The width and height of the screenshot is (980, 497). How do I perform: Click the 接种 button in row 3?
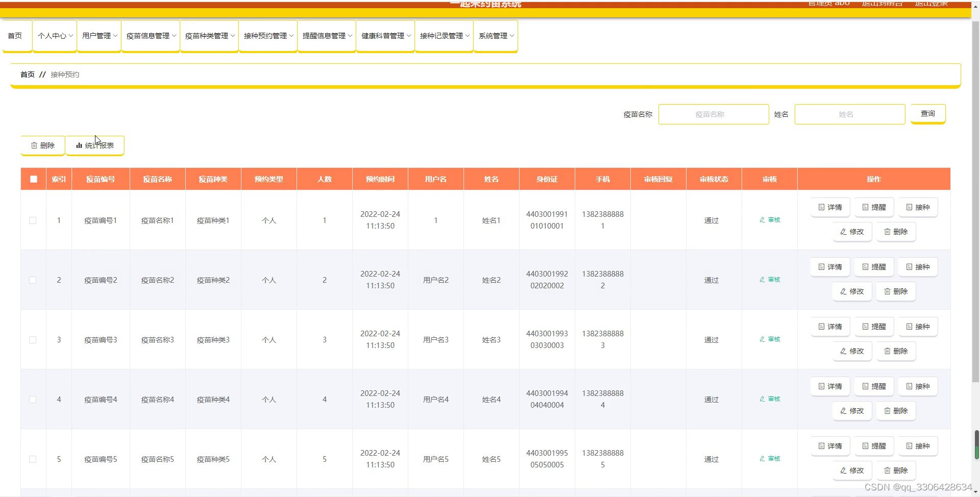918,327
